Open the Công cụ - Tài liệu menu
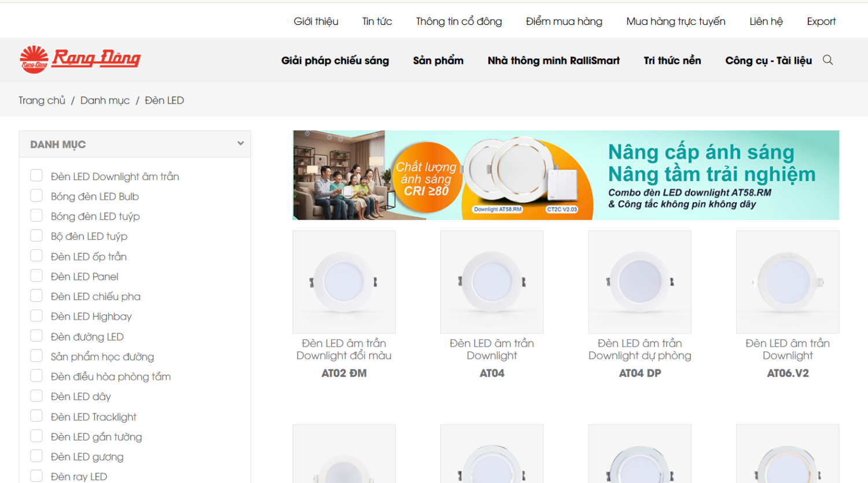The width and height of the screenshot is (868, 483). click(768, 60)
